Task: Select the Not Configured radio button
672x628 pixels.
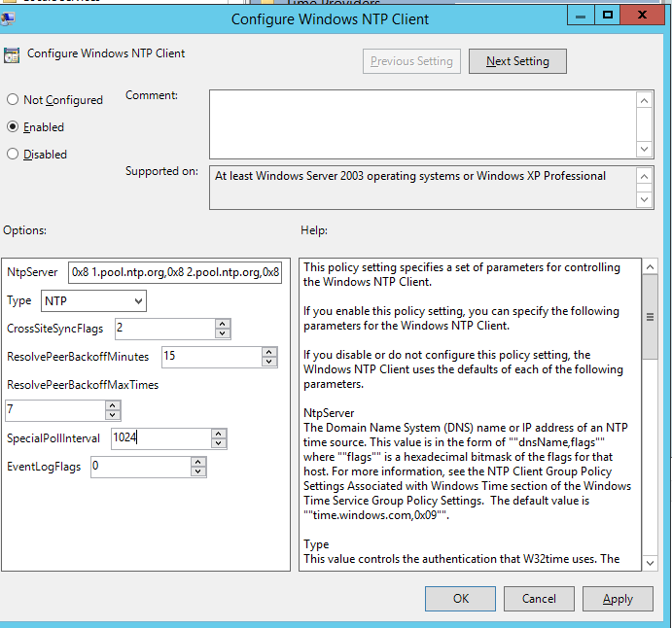Action: click(x=13, y=99)
